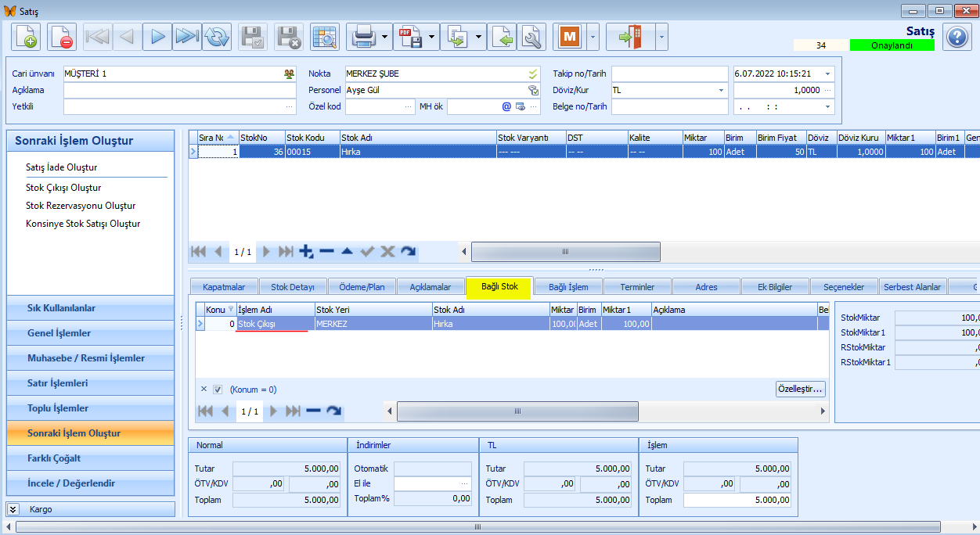Viewport: 980px width, 535px height.
Task: Move row up with triangle icon in item grid navigator
Action: point(347,251)
